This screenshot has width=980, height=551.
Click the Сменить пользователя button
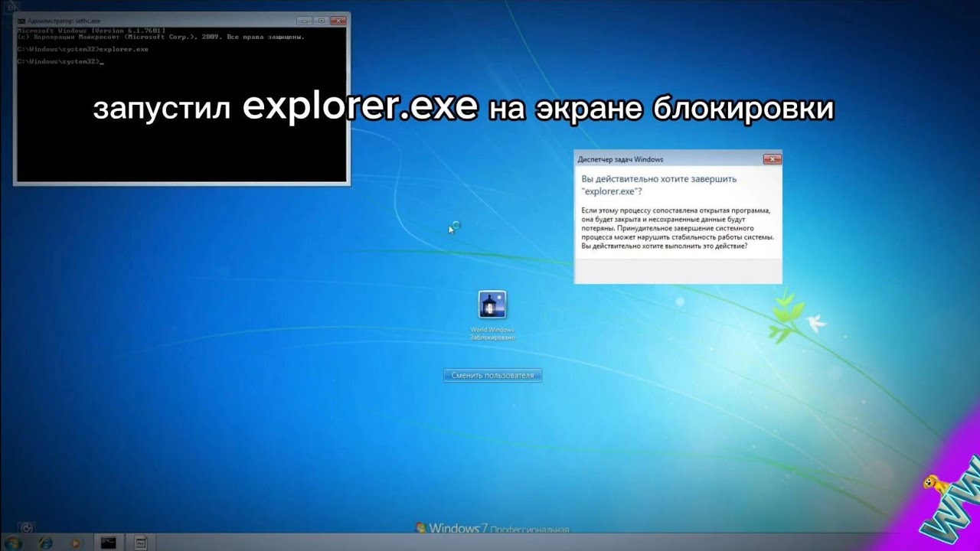pyautogui.click(x=492, y=375)
